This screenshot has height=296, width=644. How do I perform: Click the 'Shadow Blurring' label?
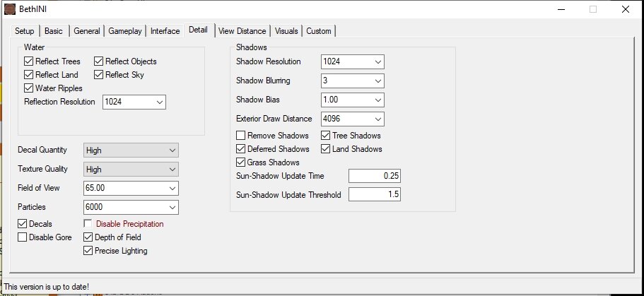tap(263, 81)
